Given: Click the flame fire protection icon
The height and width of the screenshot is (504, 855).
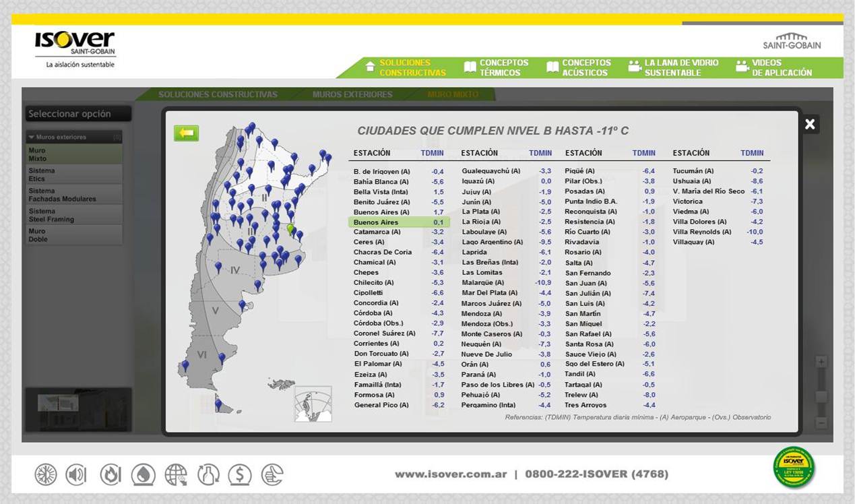Looking at the screenshot, I should [x=110, y=475].
